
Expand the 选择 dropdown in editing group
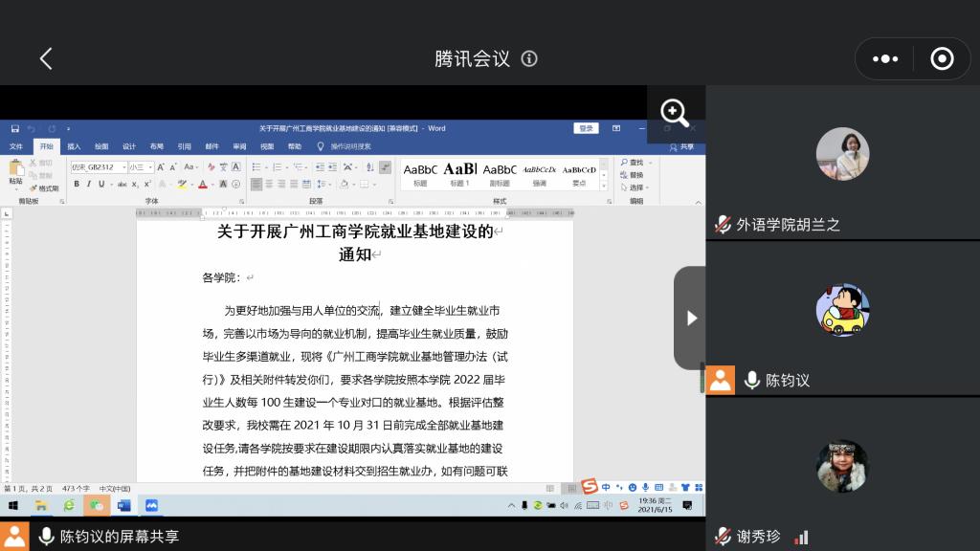tap(635, 187)
